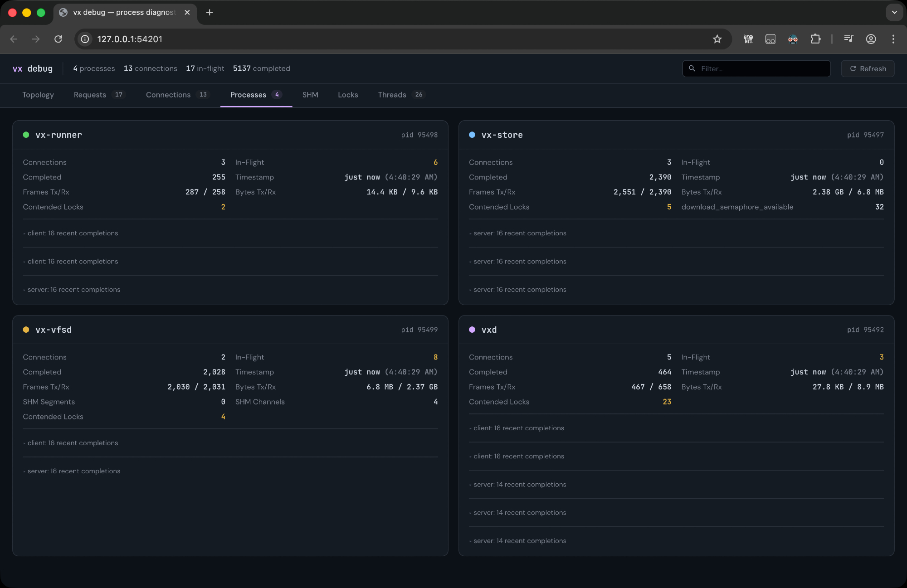This screenshot has width=907, height=588.
Task: Open the Threads tab
Action: point(392,95)
